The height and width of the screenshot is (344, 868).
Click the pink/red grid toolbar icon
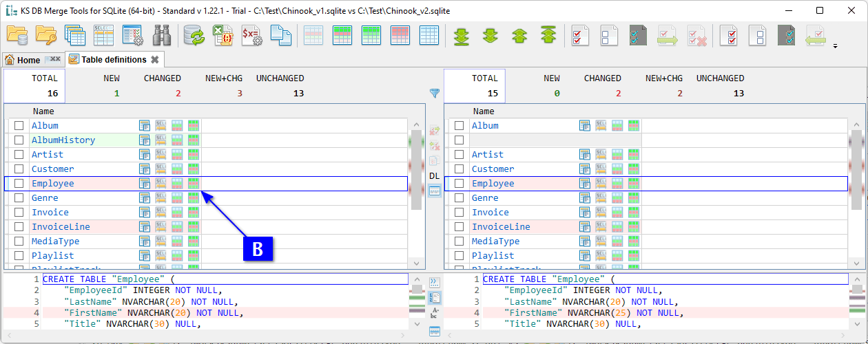[400, 34]
